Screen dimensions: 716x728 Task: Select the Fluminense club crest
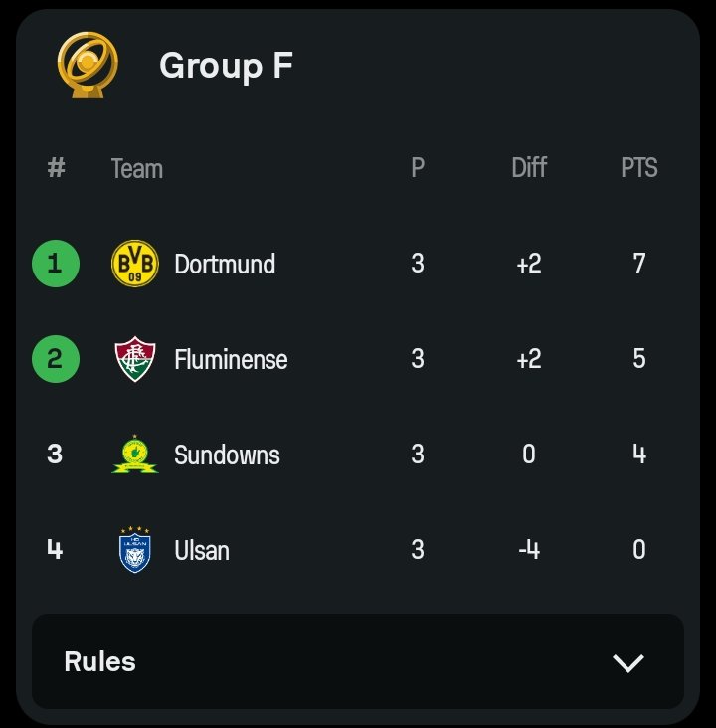pyautogui.click(x=135, y=359)
